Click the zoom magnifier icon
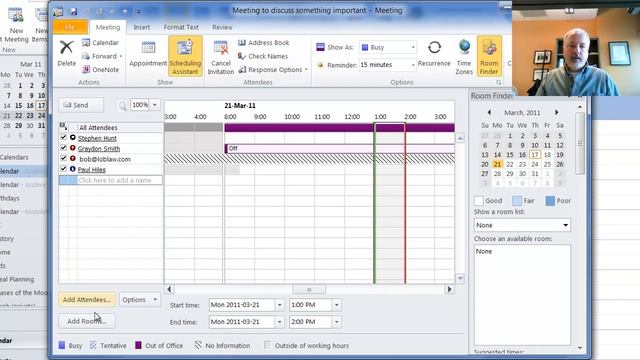The height and width of the screenshot is (360, 640). [122, 106]
